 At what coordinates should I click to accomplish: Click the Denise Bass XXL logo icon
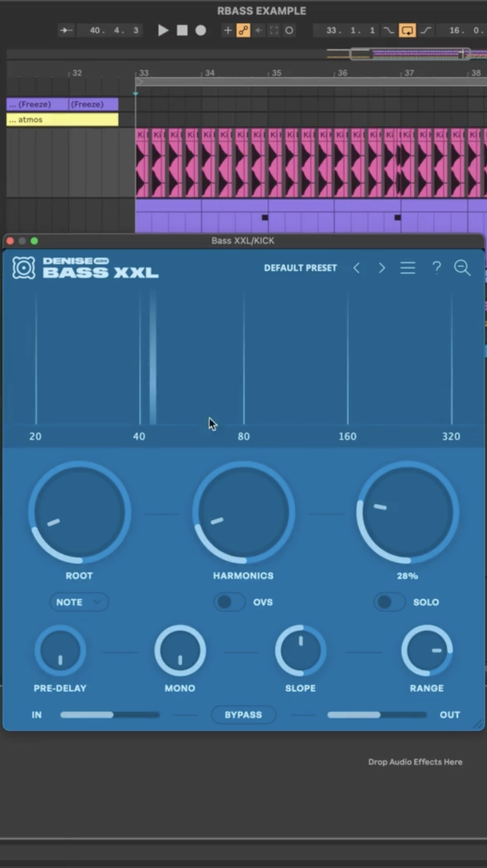[x=24, y=268]
